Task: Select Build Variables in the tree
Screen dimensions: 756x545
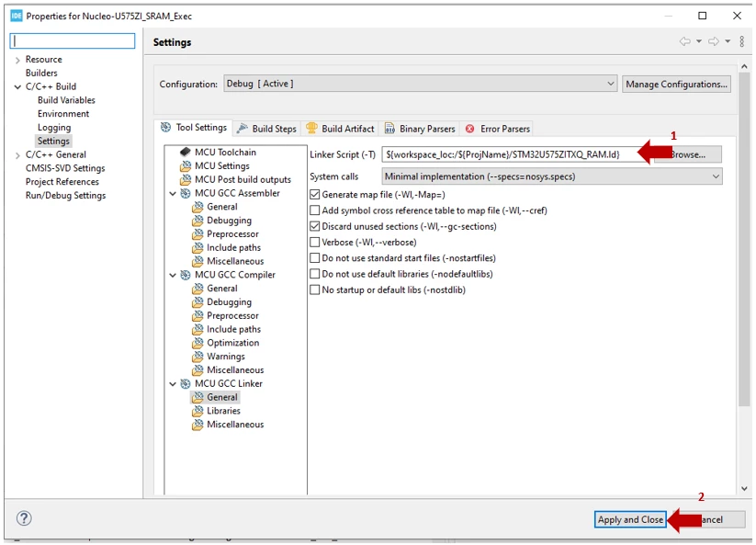Action: tap(66, 100)
